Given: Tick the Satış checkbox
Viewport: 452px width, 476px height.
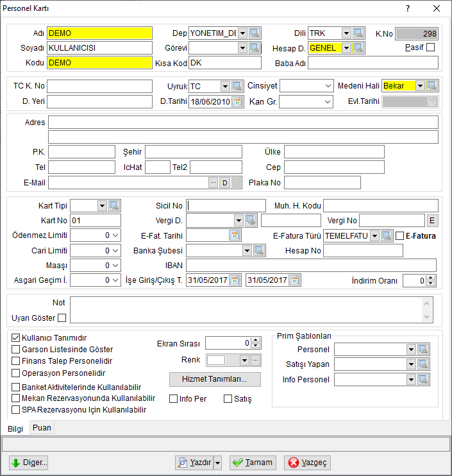Looking at the screenshot, I should [x=228, y=399].
